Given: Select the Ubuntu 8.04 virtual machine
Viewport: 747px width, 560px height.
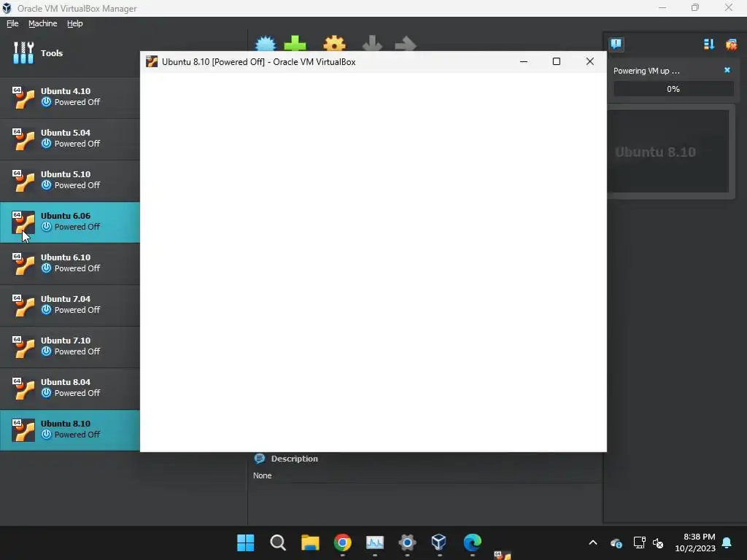Looking at the screenshot, I should click(70, 389).
